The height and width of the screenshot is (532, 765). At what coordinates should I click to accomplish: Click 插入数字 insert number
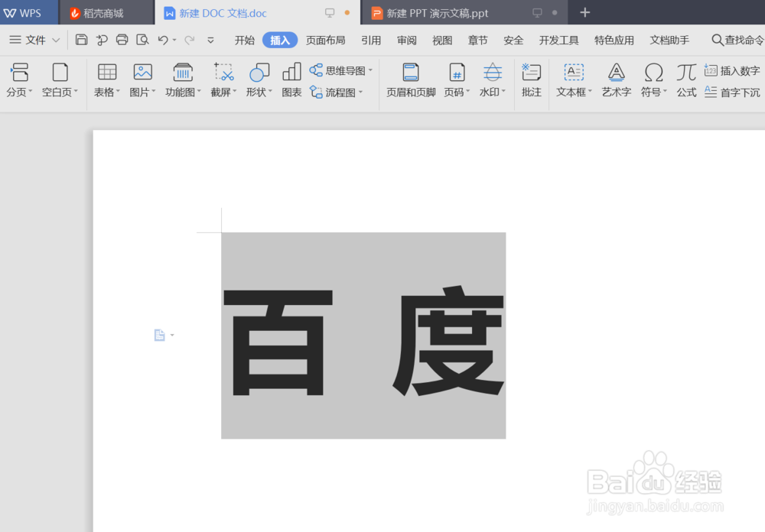click(732, 71)
